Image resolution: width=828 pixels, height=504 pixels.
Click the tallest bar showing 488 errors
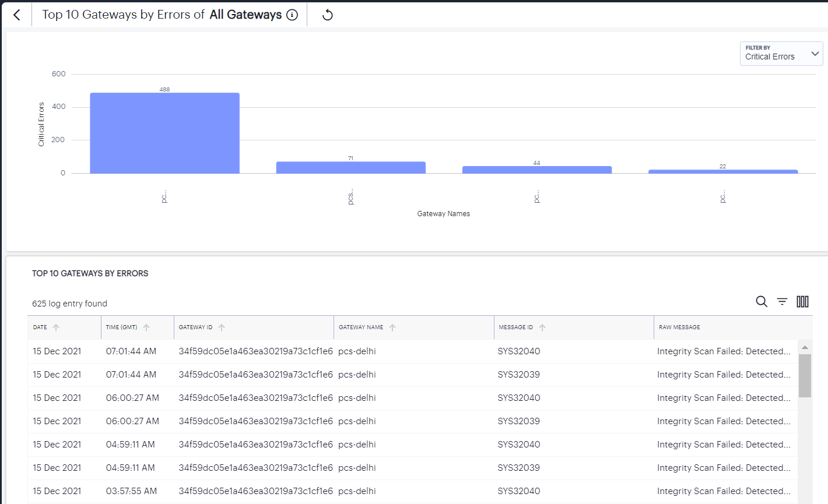pos(164,132)
